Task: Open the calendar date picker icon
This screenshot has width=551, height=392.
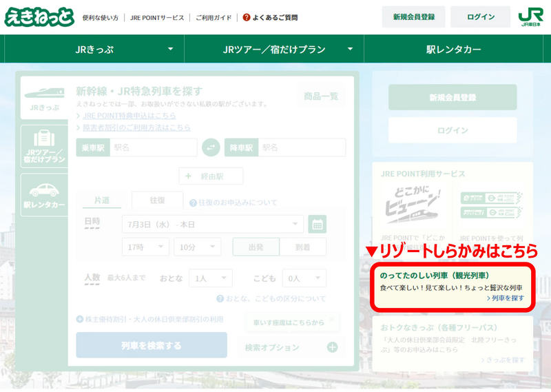Action: (317, 225)
